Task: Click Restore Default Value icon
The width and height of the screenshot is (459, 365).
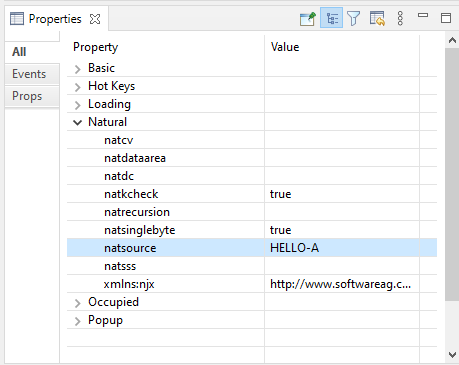Action: point(377,18)
